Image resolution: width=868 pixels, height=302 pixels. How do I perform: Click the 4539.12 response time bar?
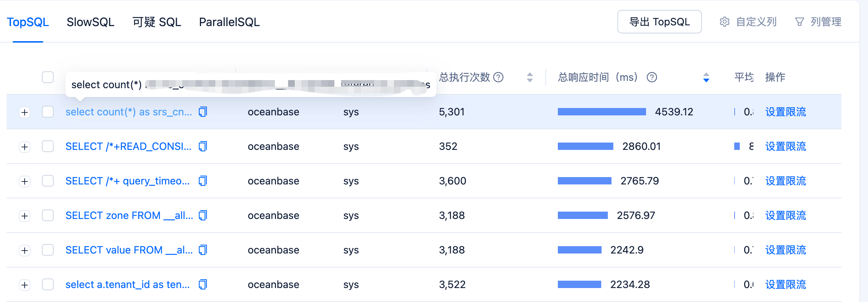click(602, 112)
